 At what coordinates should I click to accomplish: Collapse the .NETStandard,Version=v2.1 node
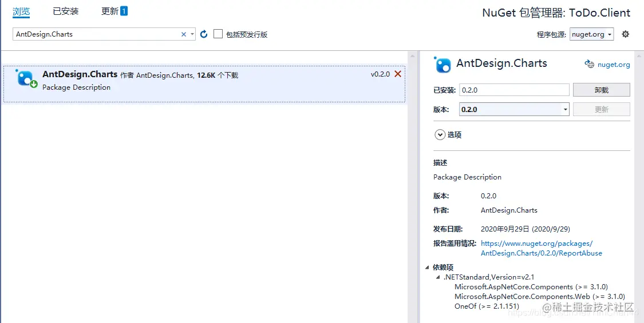(x=438, y=277)
